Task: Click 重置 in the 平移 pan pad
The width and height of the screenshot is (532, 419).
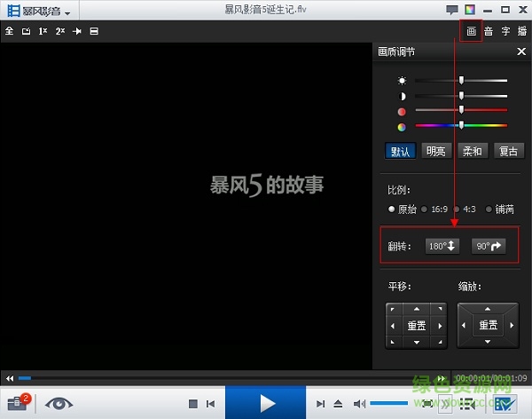Action: pos(416,326)
